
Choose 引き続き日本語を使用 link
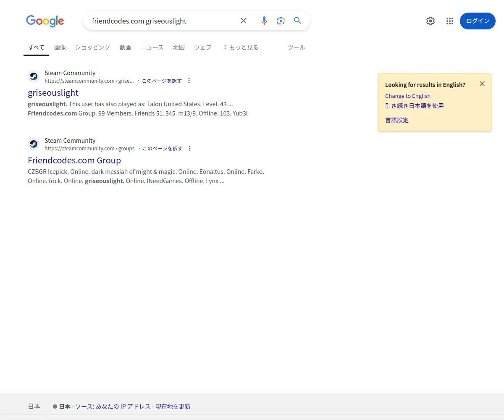(415, 106)
